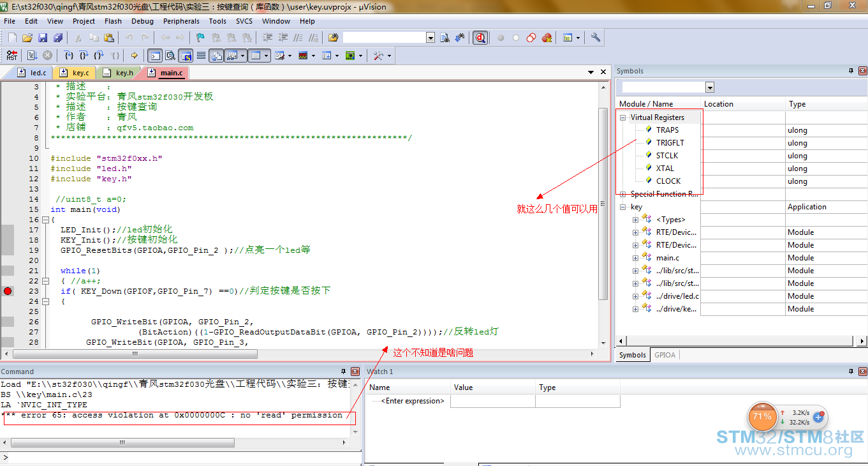Click the Logic Analyzer analysis icon
This screenshot has width=868, height=466.
coord(302,56)
